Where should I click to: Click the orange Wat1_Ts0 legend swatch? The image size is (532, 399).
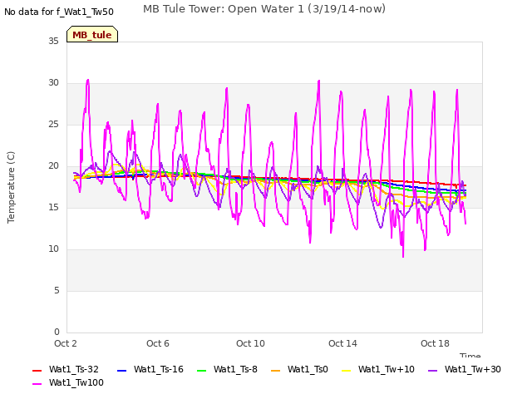(x=275, y=371)
